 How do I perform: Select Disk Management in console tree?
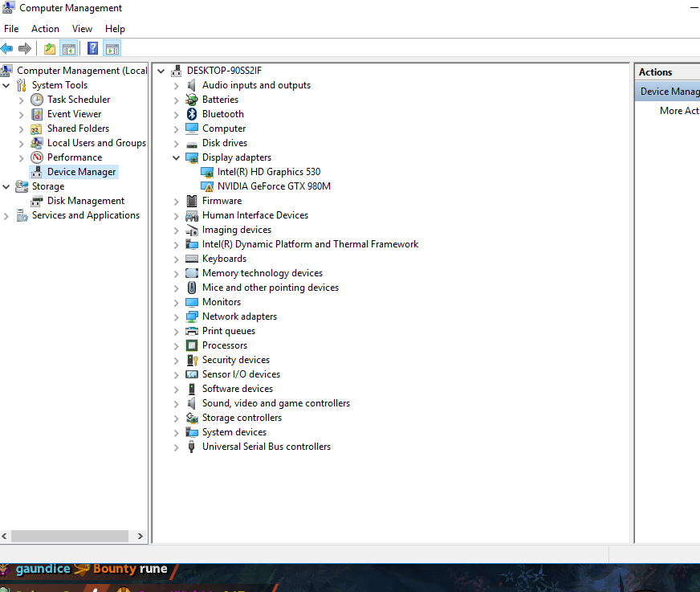86,201
